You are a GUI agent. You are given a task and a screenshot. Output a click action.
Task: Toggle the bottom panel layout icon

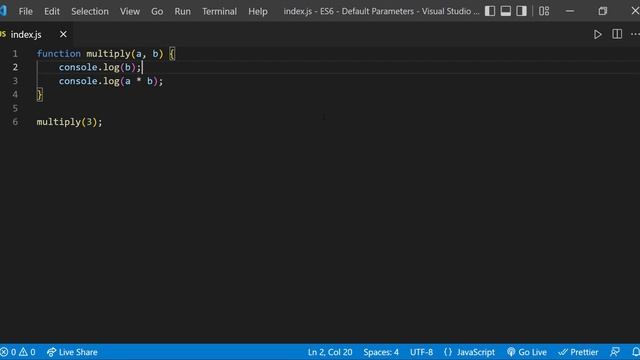[506, 11]
